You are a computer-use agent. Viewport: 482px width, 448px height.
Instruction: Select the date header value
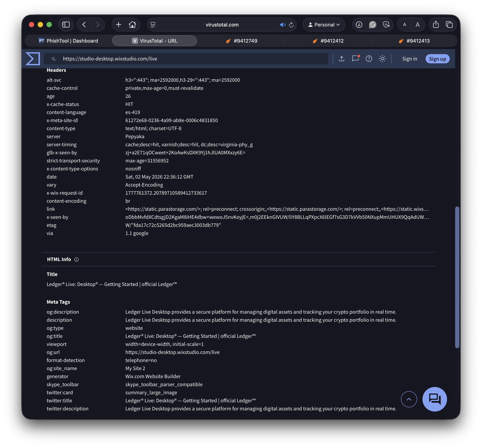[x=159, y=177]
